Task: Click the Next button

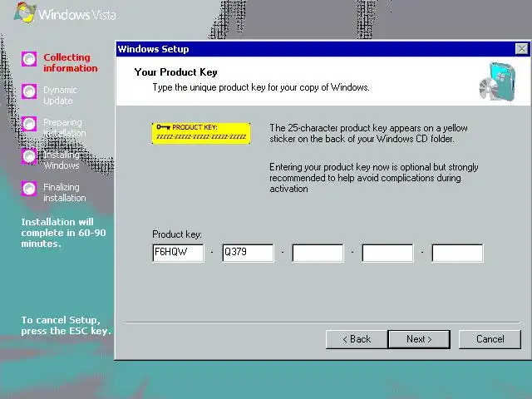Action: click(x=419, y=339)
